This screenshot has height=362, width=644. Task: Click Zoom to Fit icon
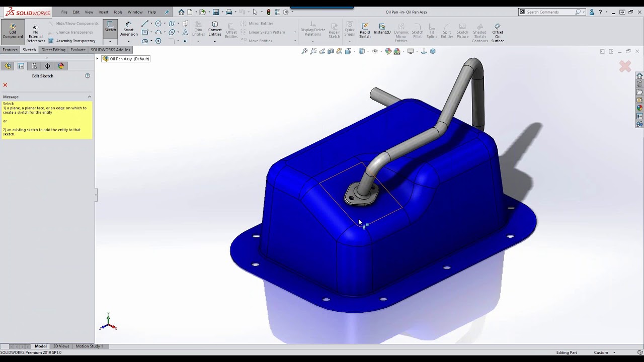[304, 51]
